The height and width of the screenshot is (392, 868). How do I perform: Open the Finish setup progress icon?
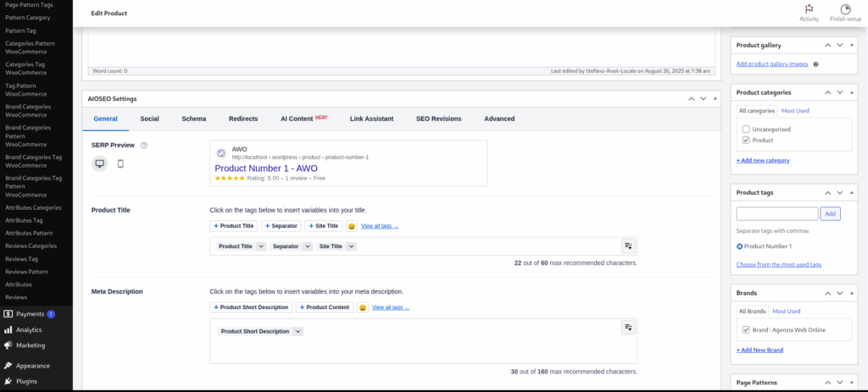[845, 8]
